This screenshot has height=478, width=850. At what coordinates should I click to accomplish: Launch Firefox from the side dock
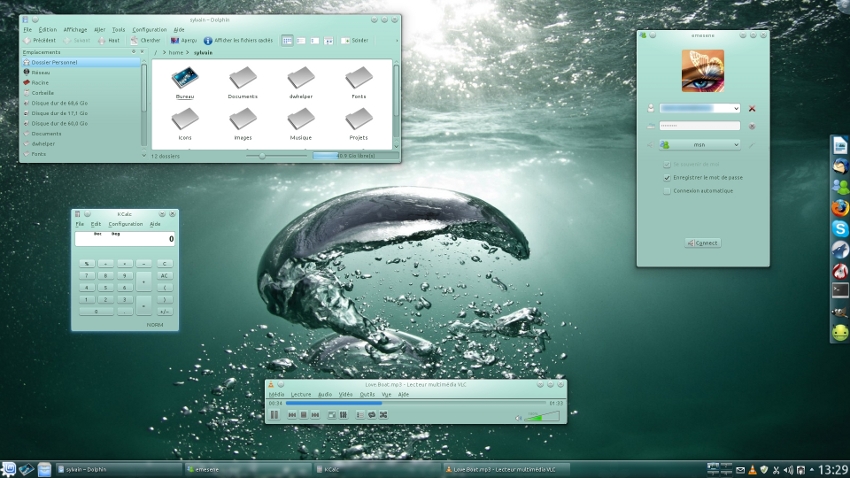pyautogui.click(x=840, y=208)
